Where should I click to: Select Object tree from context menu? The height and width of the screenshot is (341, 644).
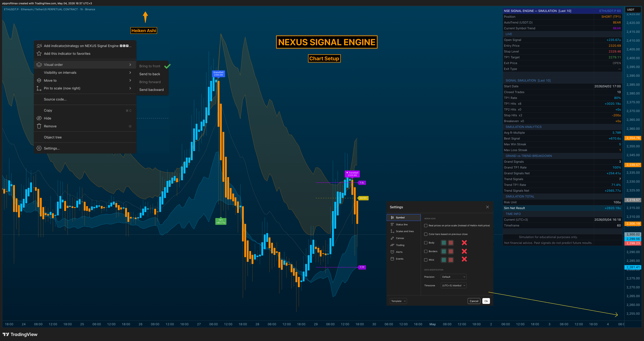point(85,137)
